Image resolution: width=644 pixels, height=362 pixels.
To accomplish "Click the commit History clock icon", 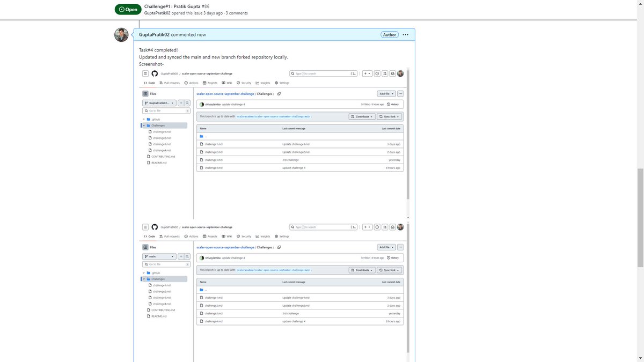I will tap(388, 104).
